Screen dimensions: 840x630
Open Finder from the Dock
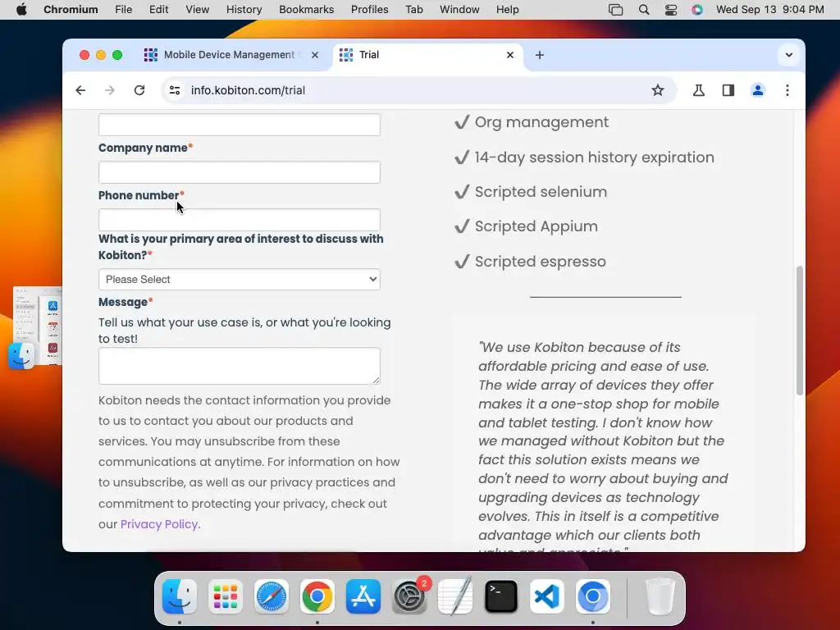click(x=180, y=596)
